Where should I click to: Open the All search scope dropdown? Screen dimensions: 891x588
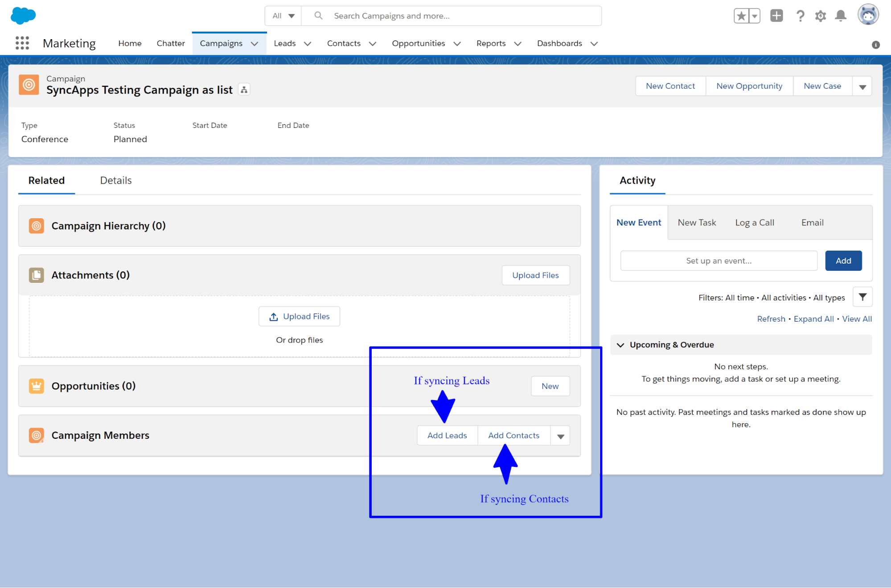point(283,16)
